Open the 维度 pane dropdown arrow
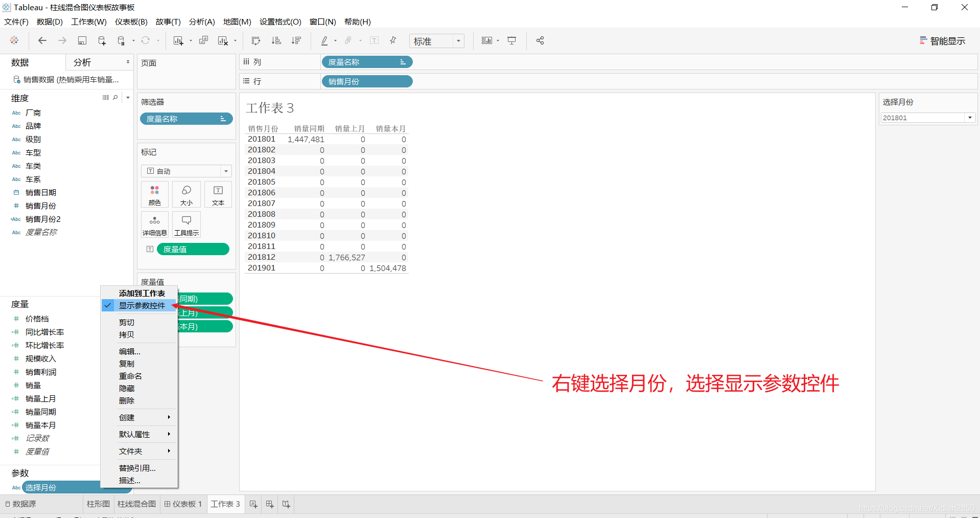 coord(128,97)
